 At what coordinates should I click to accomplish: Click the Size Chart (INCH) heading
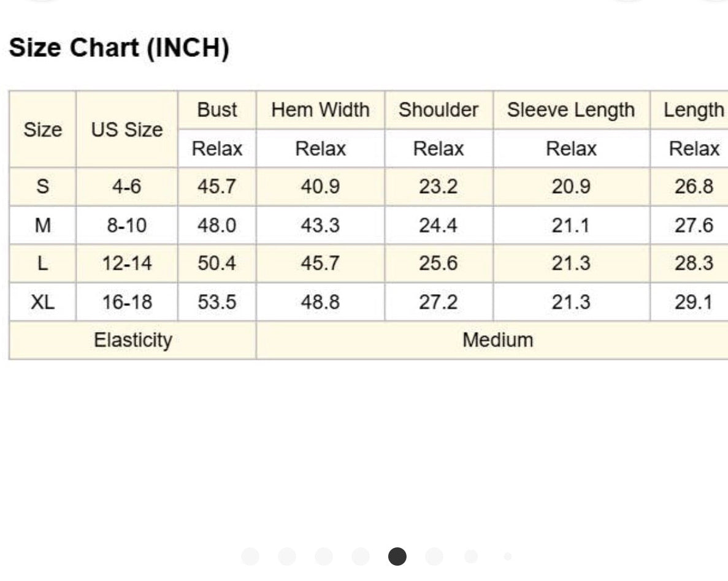coord(119,48)
